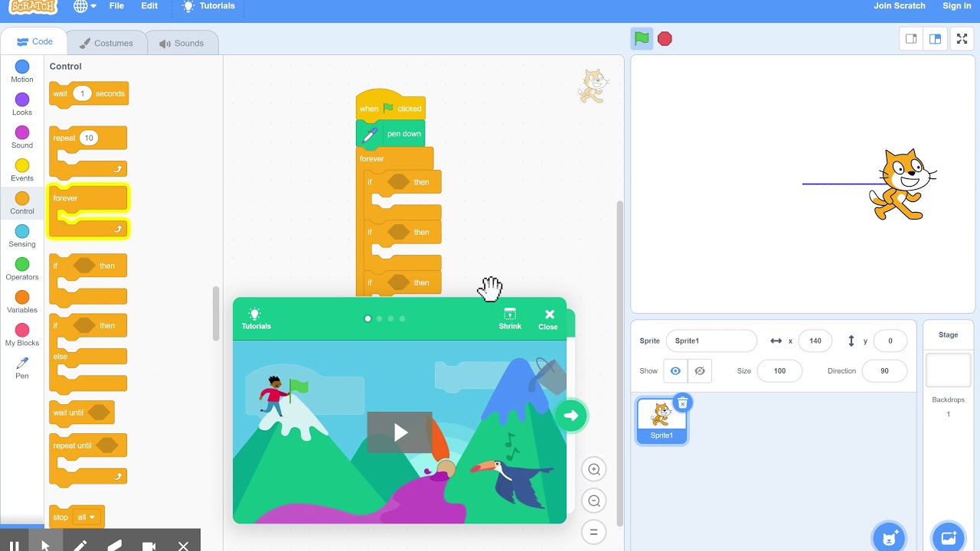Image resolution: width=980 pixels, height=551 pixels.
Task: Select the Motion block category
Action: pyautogui.click(x=22, y=72)
